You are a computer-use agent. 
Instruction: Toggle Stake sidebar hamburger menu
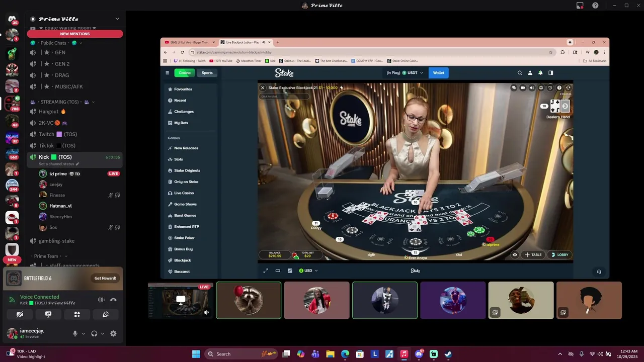click(x=168, y=73)
